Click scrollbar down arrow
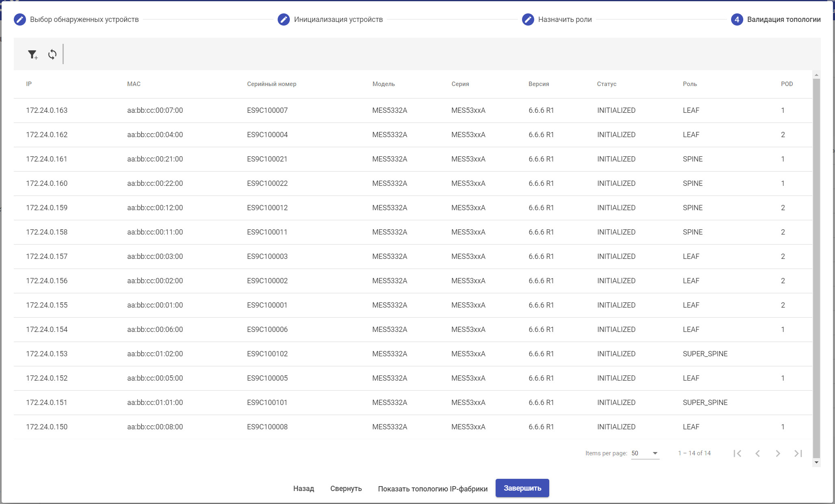The width and height of the screenshot is (835, 504). coord(816,463)
